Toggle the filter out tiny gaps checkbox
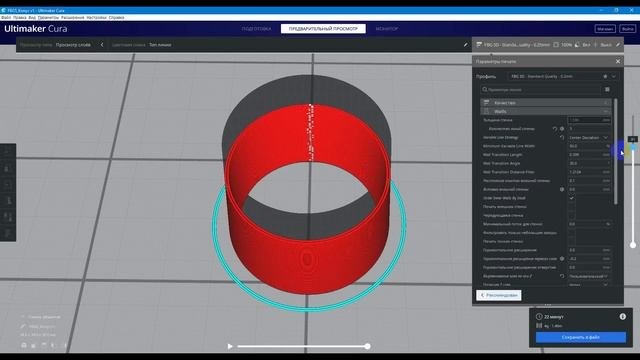The height and width of the screenshot is (360, 640). (571, 233)
